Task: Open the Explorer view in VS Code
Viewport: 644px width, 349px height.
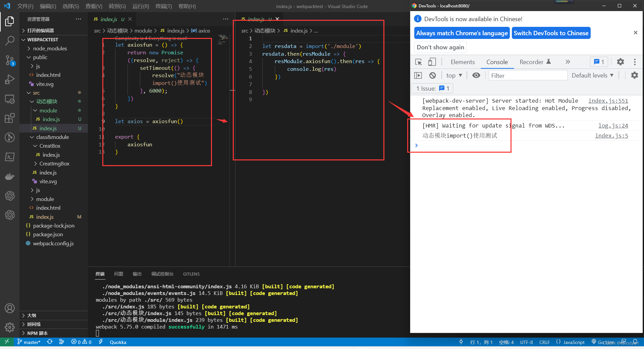Action: click(10, 21)
